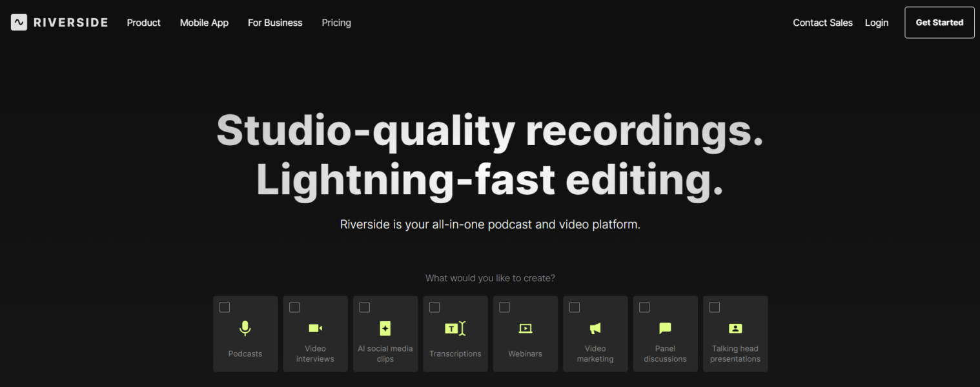Select the Panel discussions speech bubble icon
980x387 pixels.
(x=665, y=328)
